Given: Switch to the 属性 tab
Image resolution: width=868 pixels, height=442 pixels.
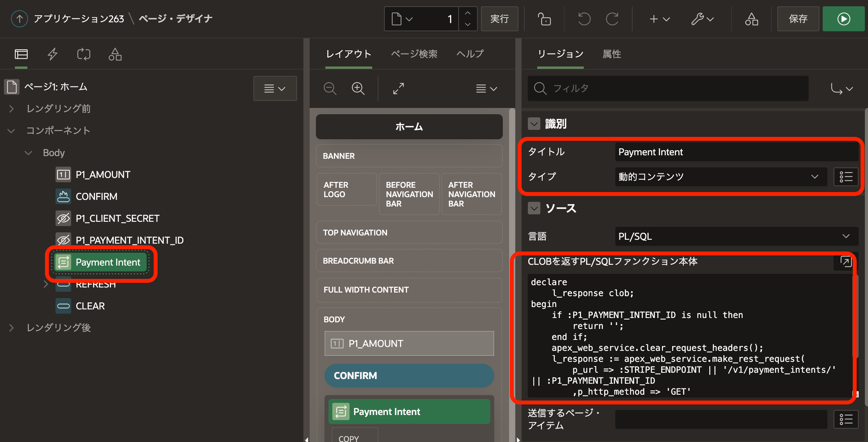Looking at the screenshot, I should [612, 54].
